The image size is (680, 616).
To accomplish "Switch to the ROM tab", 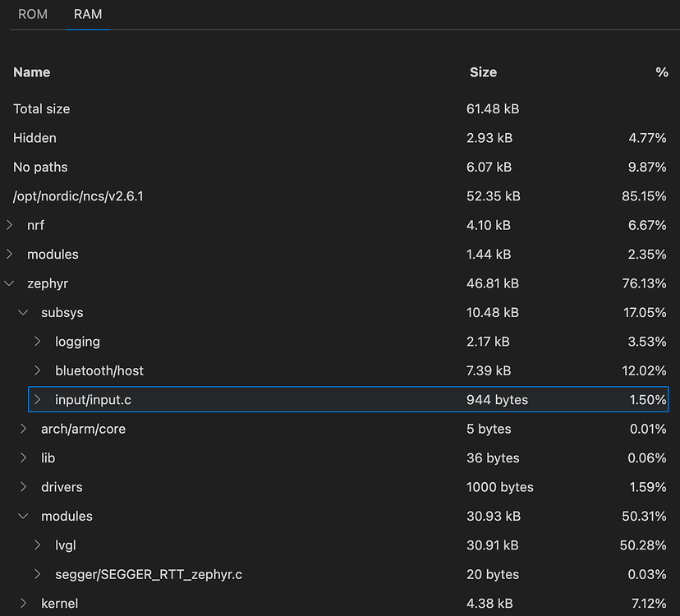I will click(32, 14).
